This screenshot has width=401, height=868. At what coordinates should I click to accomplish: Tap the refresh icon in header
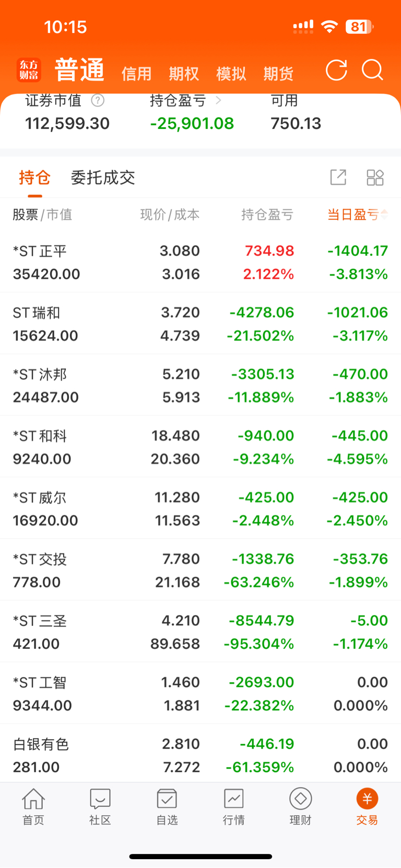[x=336, y=70]
